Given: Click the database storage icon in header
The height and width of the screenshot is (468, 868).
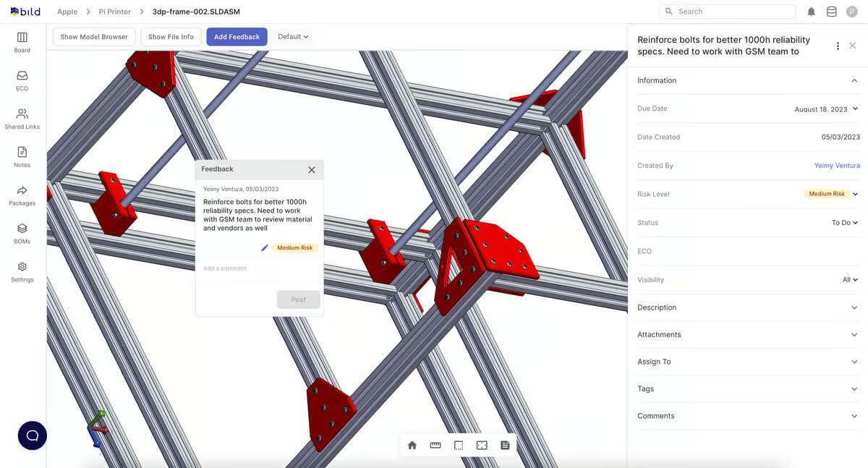Looking at the screenshot, I should point(832,12).
